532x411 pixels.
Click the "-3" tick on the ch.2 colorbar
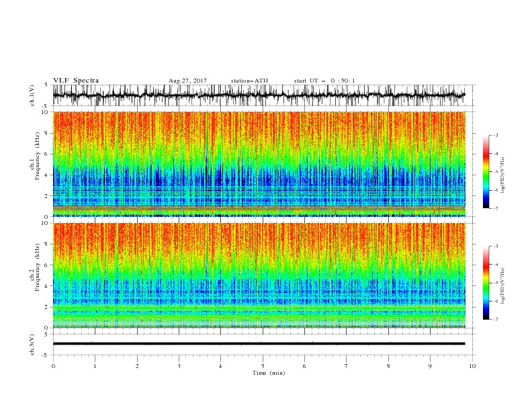tap(496, 246)
